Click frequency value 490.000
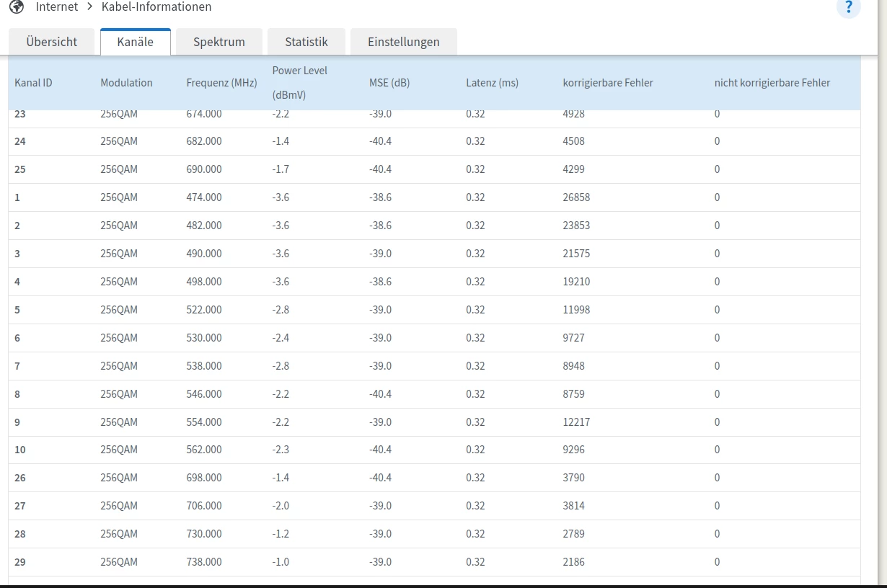This screenshot has height=588, width=887. [204, 254]
